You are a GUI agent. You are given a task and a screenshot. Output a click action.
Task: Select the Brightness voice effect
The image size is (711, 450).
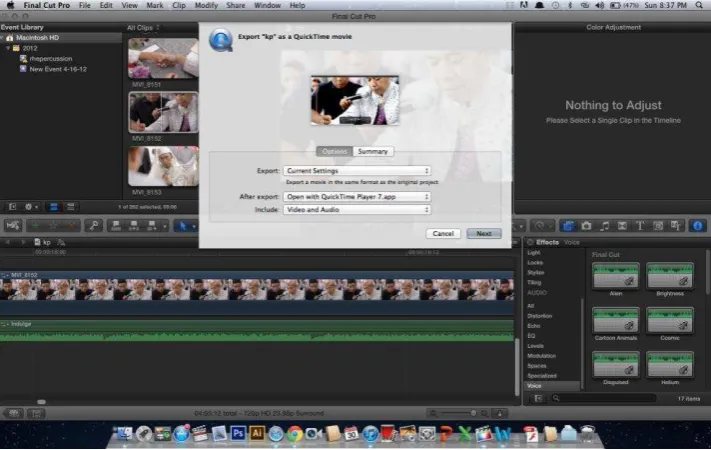pyautogui.click(x=670, y=275)
